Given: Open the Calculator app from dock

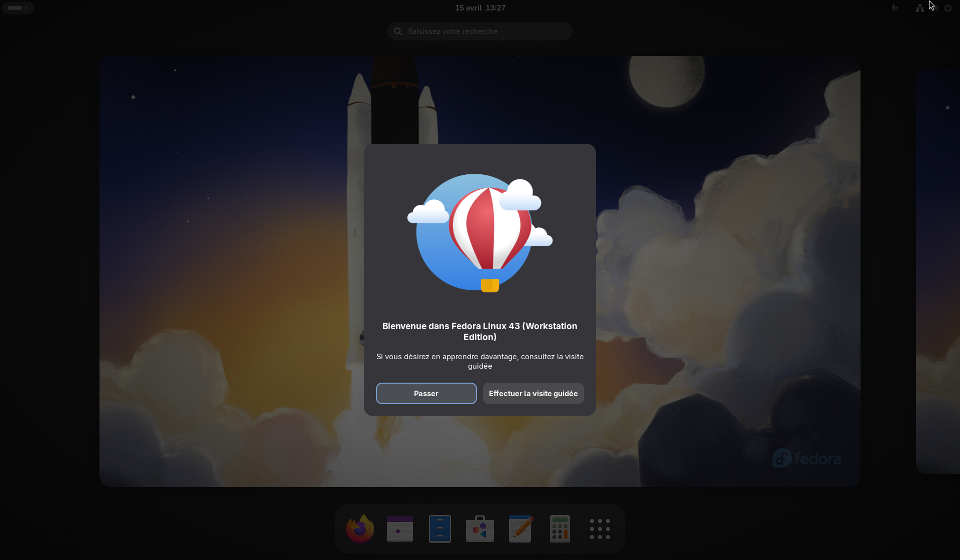Looking at the screenshot, I should coord(559,529).
